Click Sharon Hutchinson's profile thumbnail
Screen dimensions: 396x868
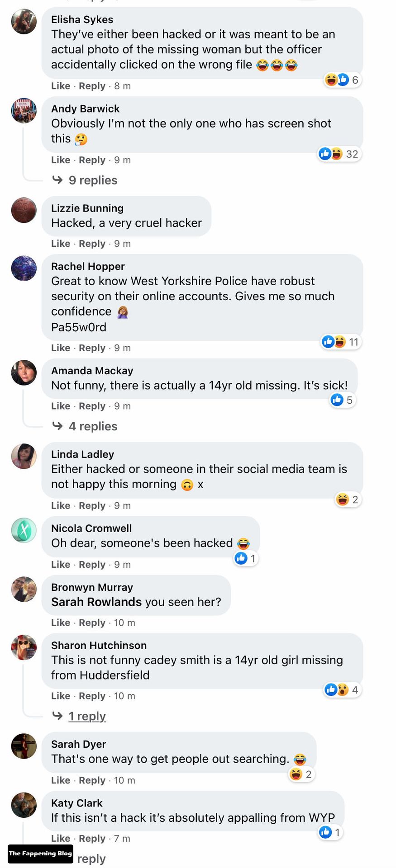click(24, 647)
